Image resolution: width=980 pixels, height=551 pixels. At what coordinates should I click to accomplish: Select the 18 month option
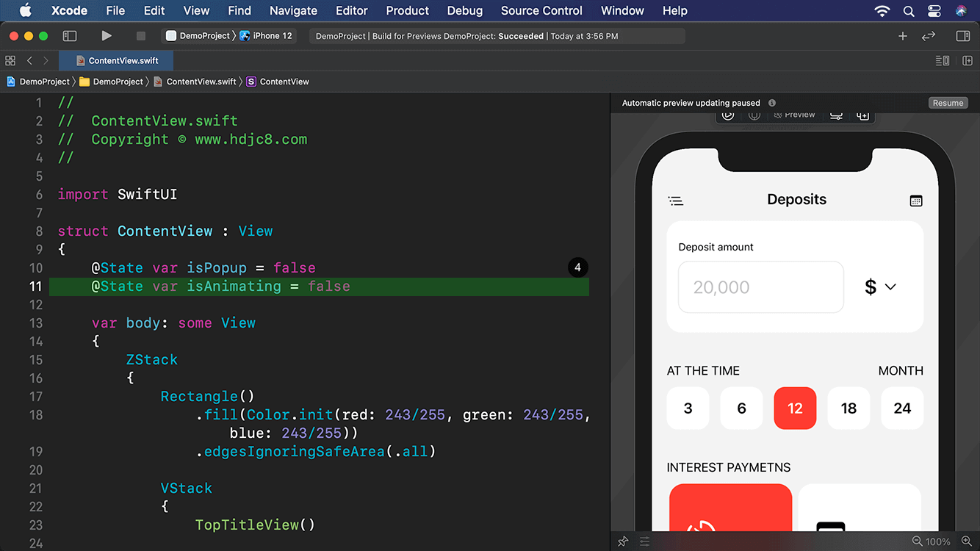tap(849, 408)
